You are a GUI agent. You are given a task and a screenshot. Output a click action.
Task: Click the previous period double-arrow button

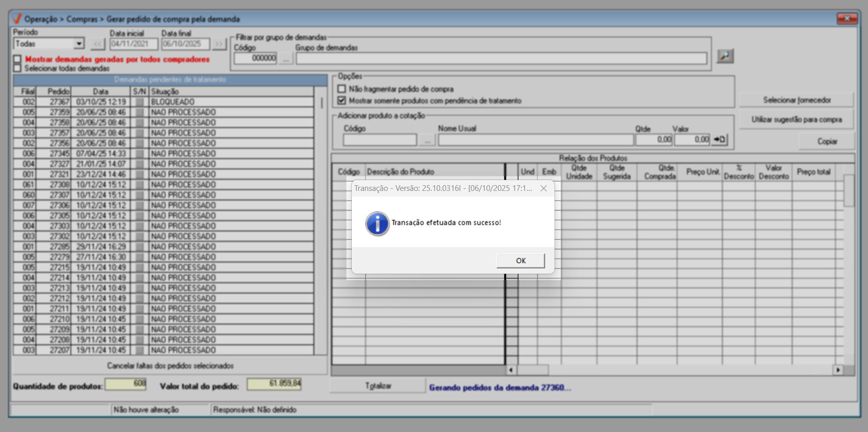(98, 44)
